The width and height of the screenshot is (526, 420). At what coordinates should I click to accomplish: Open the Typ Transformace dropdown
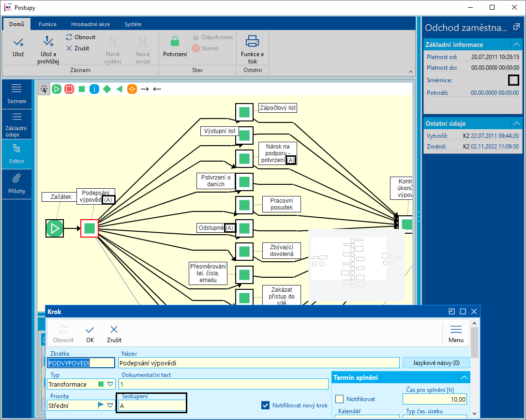click(110, 384)
